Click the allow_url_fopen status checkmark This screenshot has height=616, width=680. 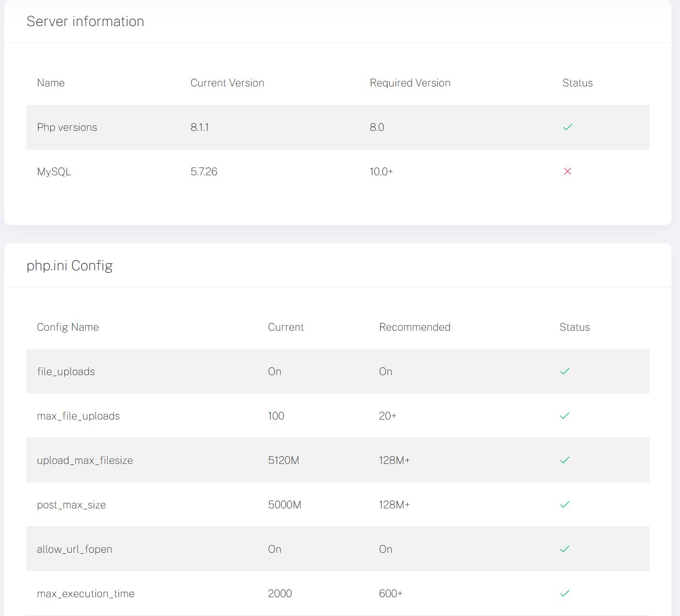tap(565, 549)
